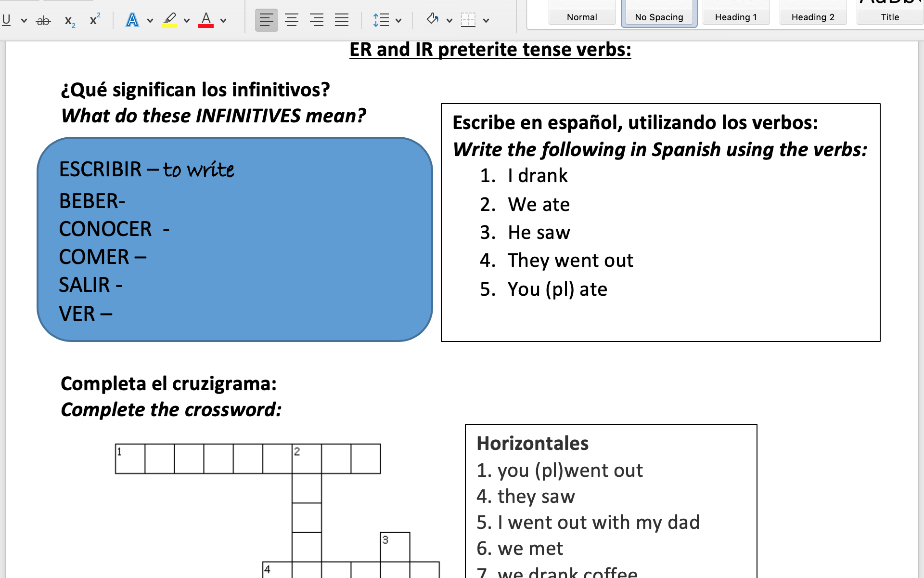This screenshot has height=578, width=924.
Task: Apply the Heading 1 style
Action: click(x=736, y=13)
